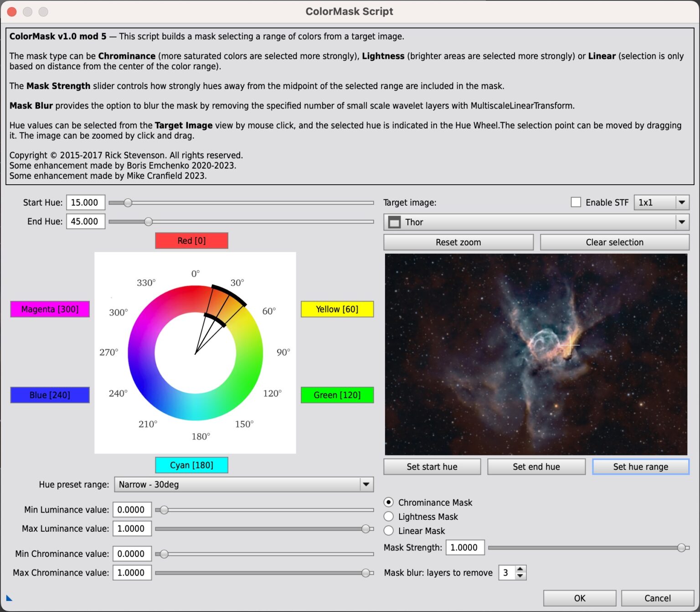Enable the STF checkbox
The image size is (700, 612).
coord(576,202)
